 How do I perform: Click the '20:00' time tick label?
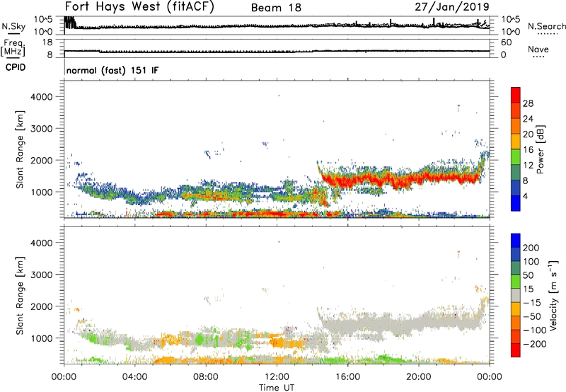419,377
